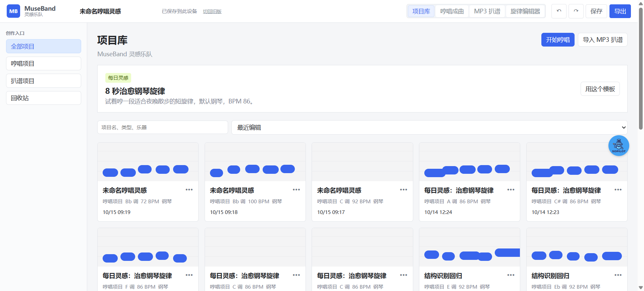Click the 10/15 09:17 timestamp
This screenshot has width=644, height=291.
(x=331, y=212)
